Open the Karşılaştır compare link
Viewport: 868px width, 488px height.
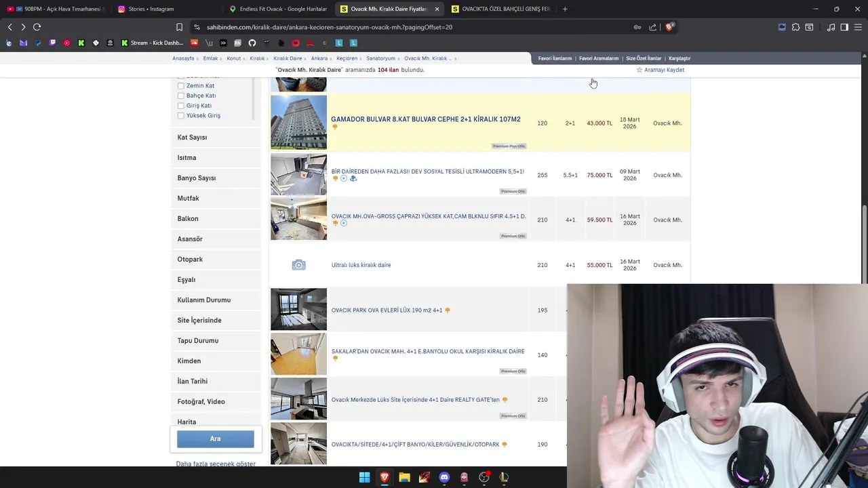pos(679,58)
